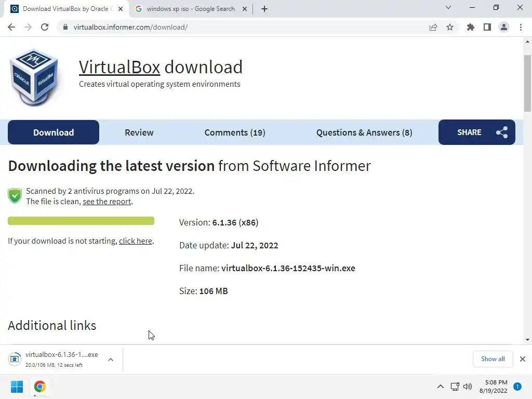Click the address bar URL field

(x=237, y=27)
